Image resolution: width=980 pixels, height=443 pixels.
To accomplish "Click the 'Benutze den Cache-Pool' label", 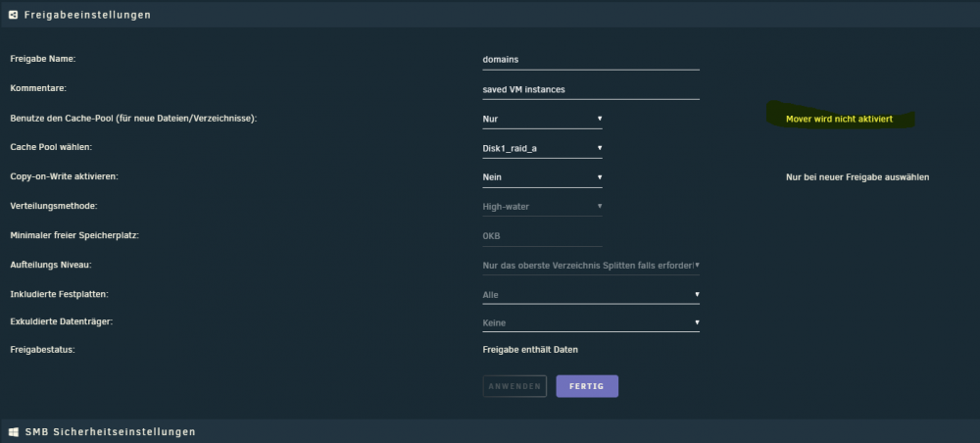I will click(x=133, y=118).
